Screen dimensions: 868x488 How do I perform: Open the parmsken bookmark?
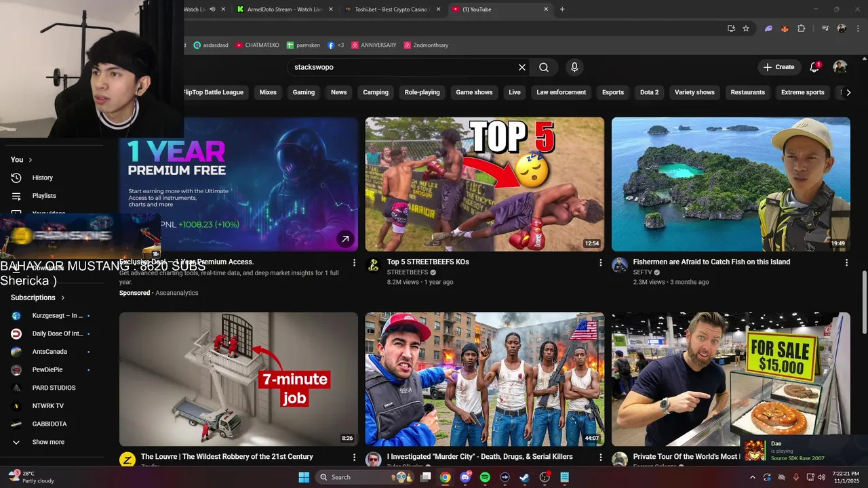click(303, 45)
